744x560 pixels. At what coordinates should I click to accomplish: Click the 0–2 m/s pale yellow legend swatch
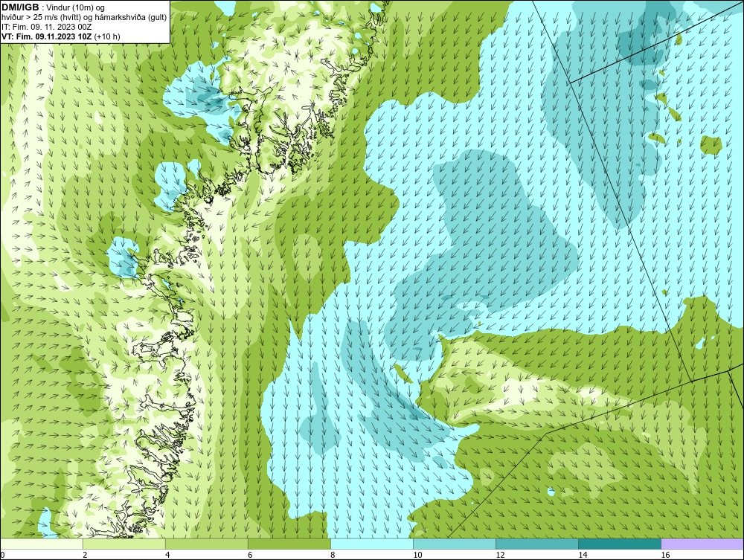click(x=42, y=544)
